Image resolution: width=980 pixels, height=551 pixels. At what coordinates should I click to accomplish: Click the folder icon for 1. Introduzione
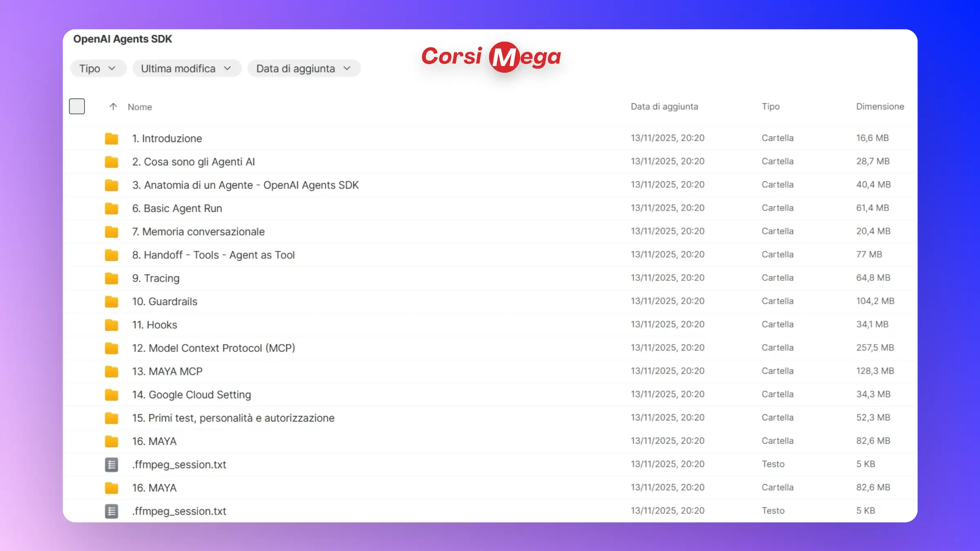[x=111, y=139]
